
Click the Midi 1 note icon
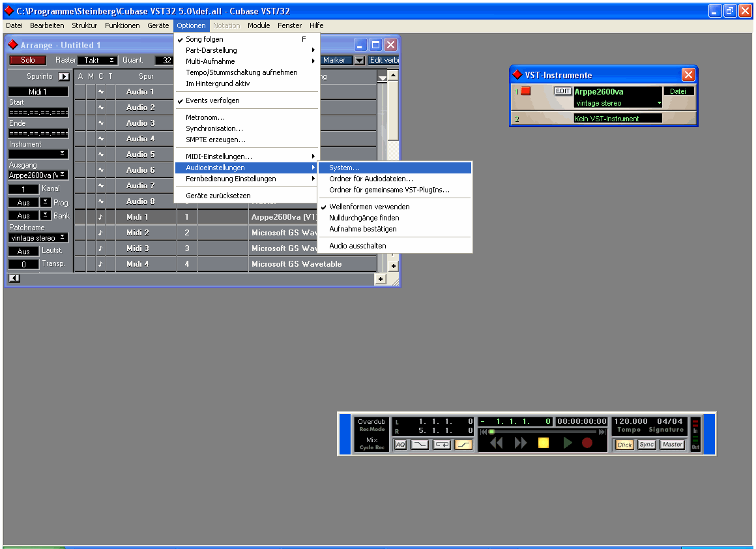point(101,217)
